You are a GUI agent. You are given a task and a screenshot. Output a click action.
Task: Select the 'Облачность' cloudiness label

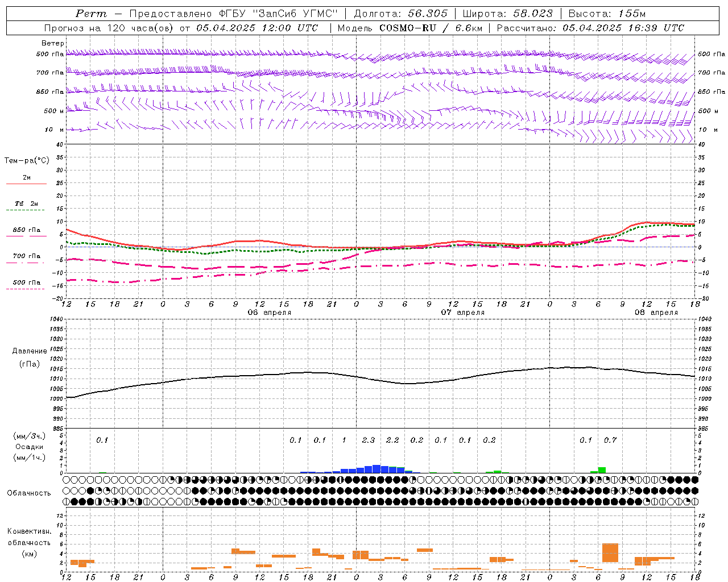click(29, 493)
